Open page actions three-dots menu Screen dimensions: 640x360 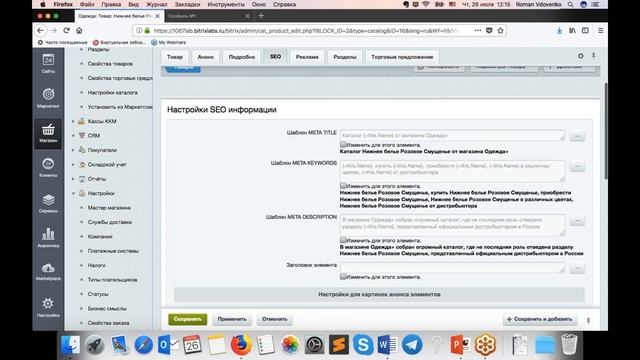pyautogui.click(x=478, y=31)
